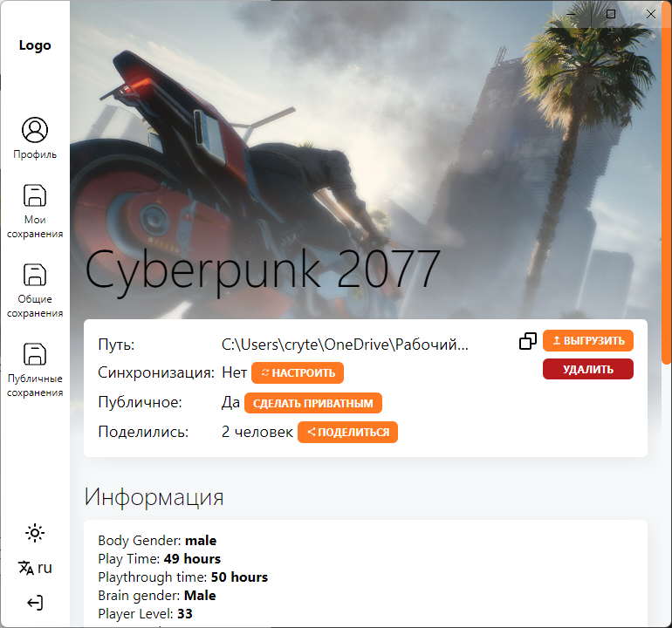
Task: Open Общие сохранения save icon
Action: [x=35, y=275]
